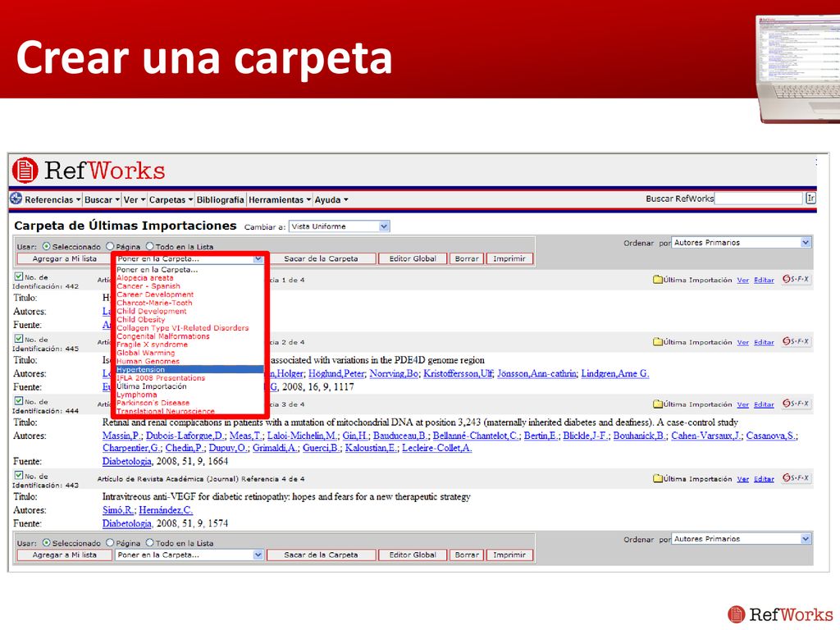Click bottom Agregar a Mi lista button
This screenshot has width=840, height=630.
64,555
